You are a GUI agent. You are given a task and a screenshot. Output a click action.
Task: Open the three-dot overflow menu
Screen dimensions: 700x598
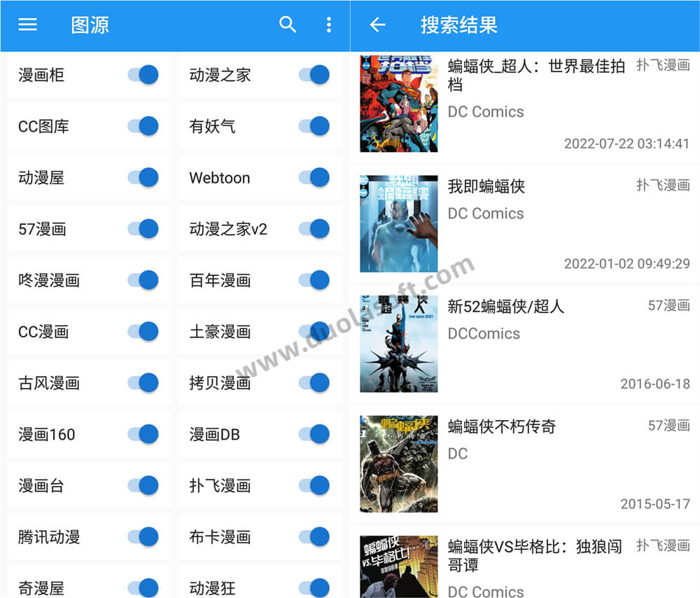point(328,25)
